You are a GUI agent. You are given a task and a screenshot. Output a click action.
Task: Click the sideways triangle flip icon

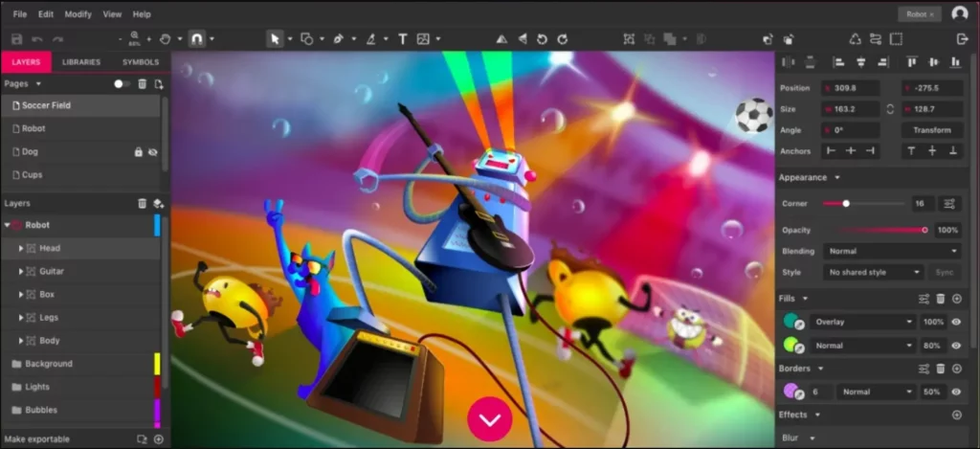tap(522, 38)
